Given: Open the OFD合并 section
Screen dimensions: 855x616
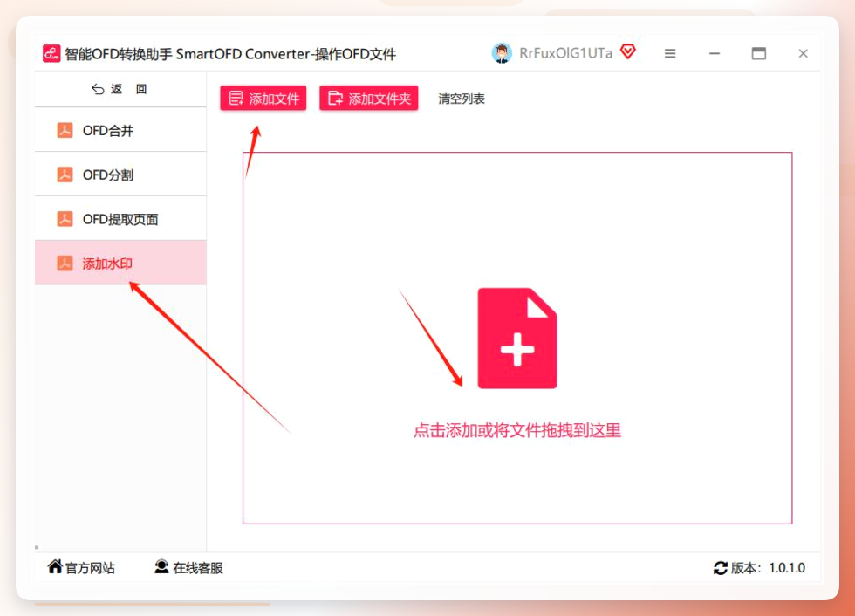Looking at the screenshot, I should point(120,130).
